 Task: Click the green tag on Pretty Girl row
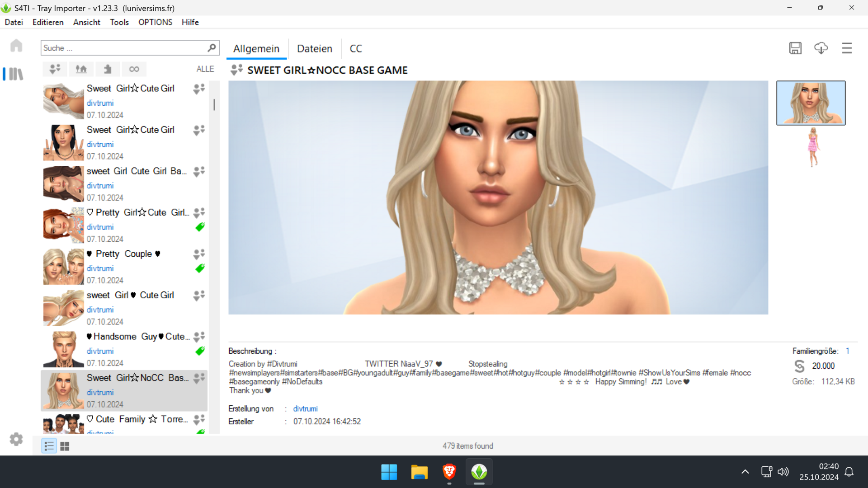point(200,227)
